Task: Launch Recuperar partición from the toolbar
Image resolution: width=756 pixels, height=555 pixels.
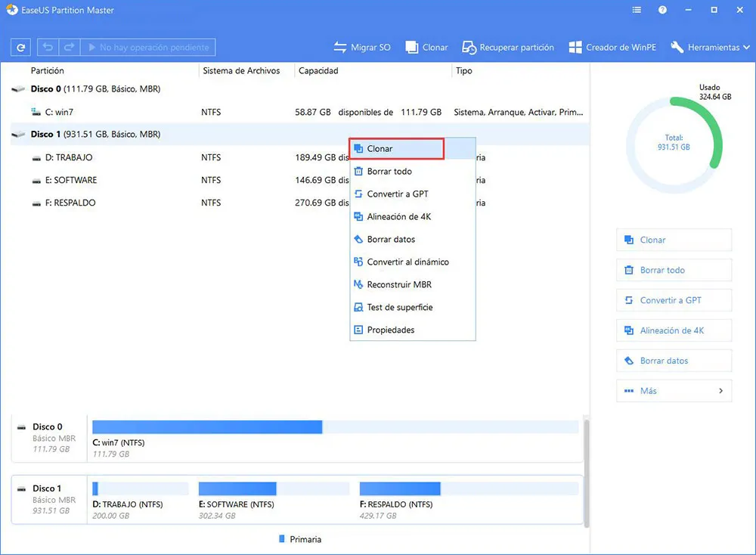Action: click(x=508, y=47)
